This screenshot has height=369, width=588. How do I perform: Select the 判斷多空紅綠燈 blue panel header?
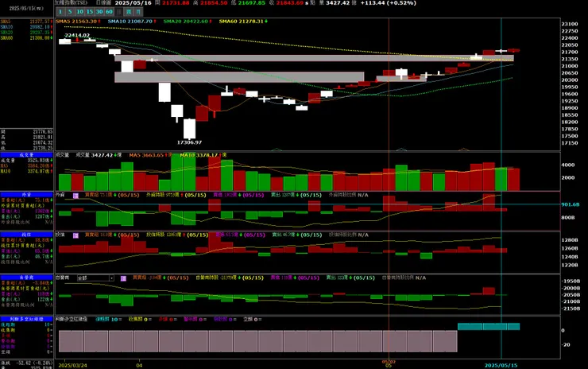(27, 319)
